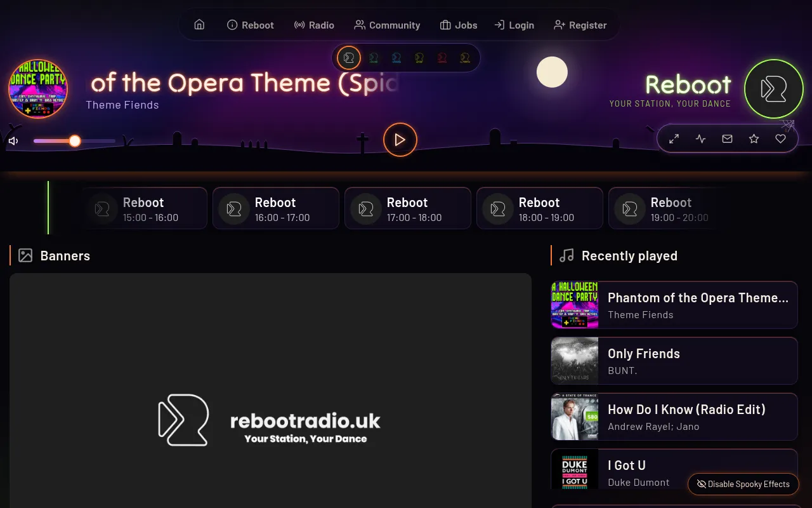Open the Reboot menu item

tap(251, 25)
